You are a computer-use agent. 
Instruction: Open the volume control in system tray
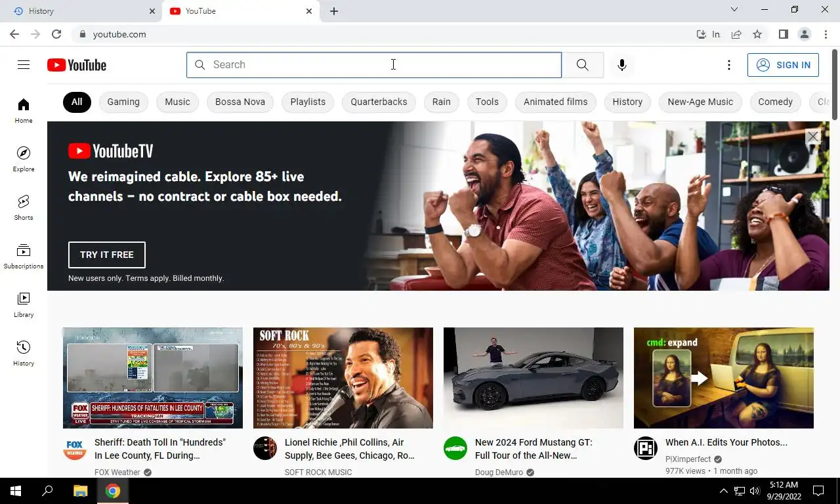click(x=755, y=490)
